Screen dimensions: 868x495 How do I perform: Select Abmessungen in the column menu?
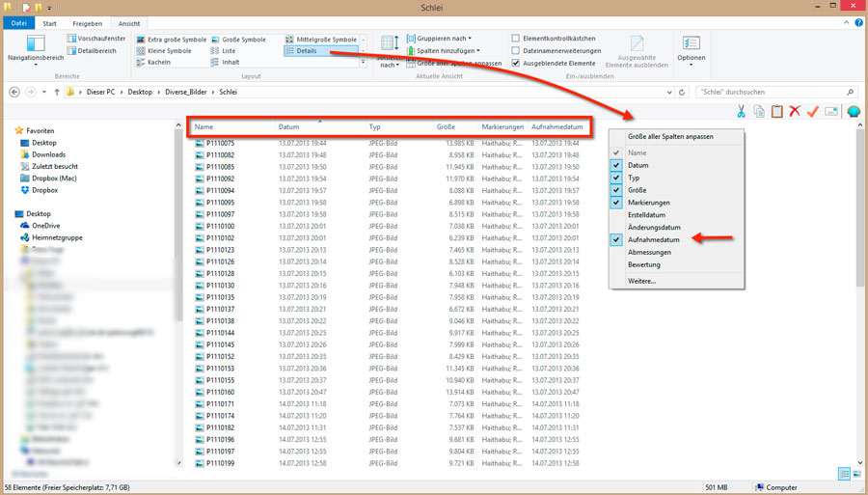648,252
